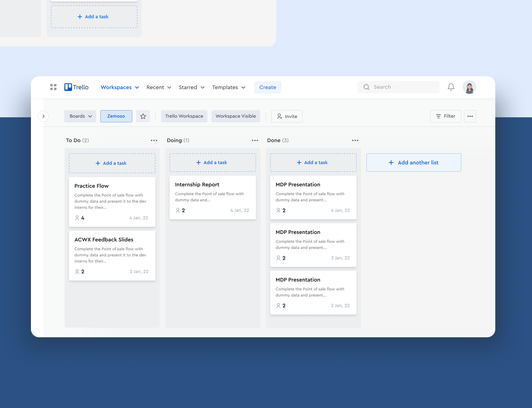Toggle Workspace Visible setting
The image size is (532, 408).
[x=236, y=116]
